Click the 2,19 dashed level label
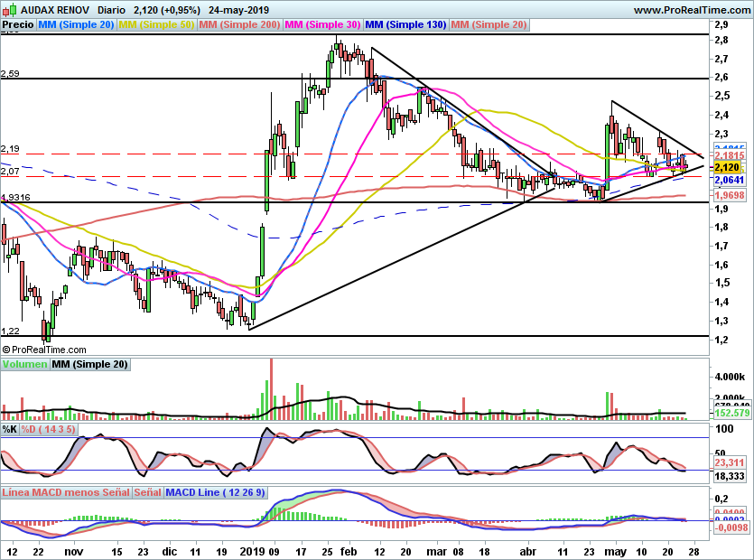The height and width of the screenshot is (560, 754). [x=10, y=149]
